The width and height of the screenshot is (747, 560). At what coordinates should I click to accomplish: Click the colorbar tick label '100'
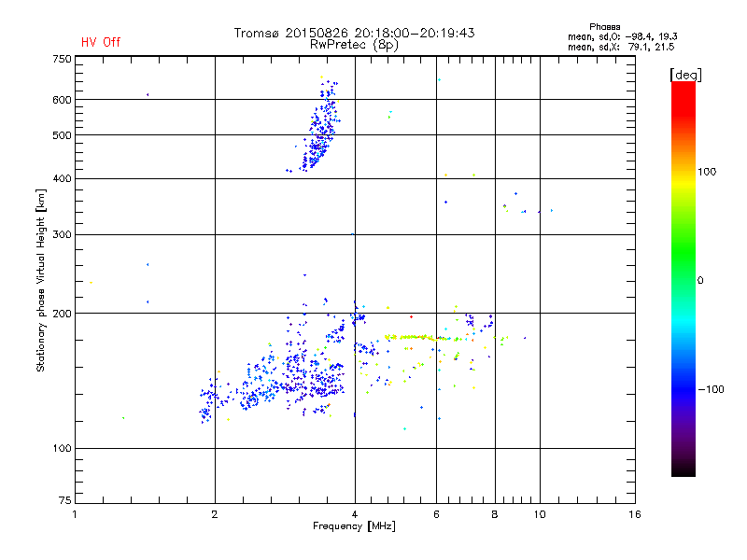click(x=707, y=172)
